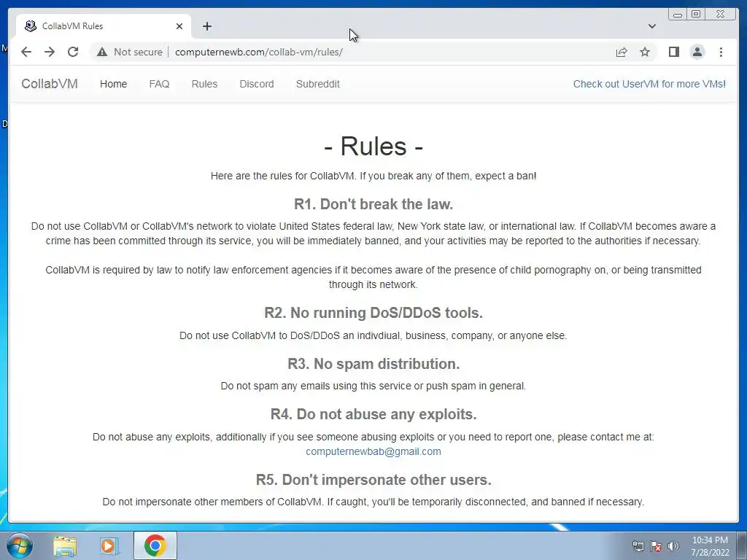Click the Not secure warning icon
This screenshot has height=560, width=747.
tap(102, 52)
